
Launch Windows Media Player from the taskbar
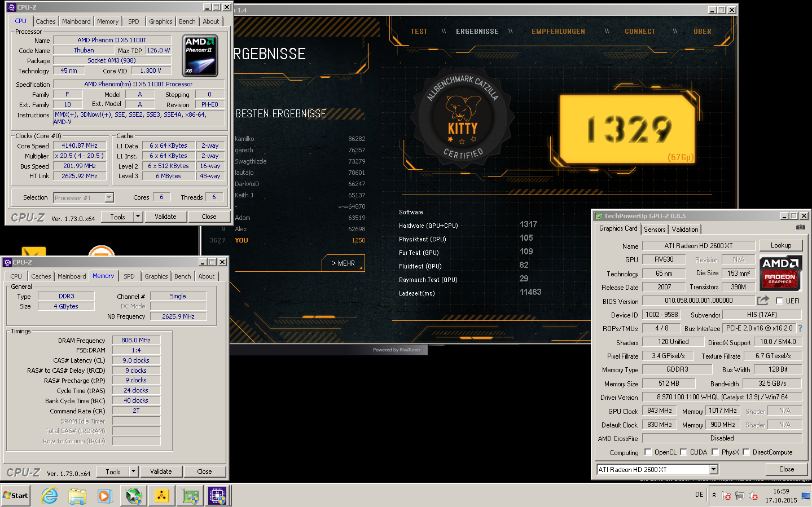point(105,496)
